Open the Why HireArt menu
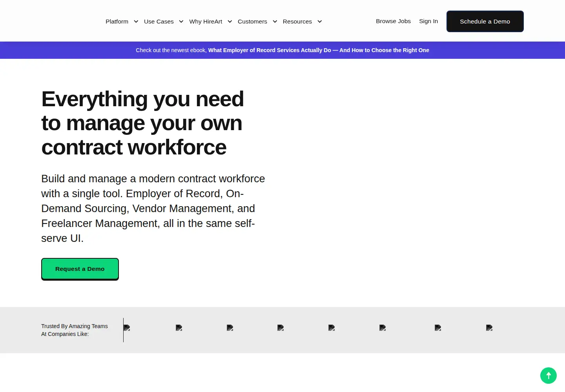The width and height of the screenshot is (565, 392). (206, 22)
